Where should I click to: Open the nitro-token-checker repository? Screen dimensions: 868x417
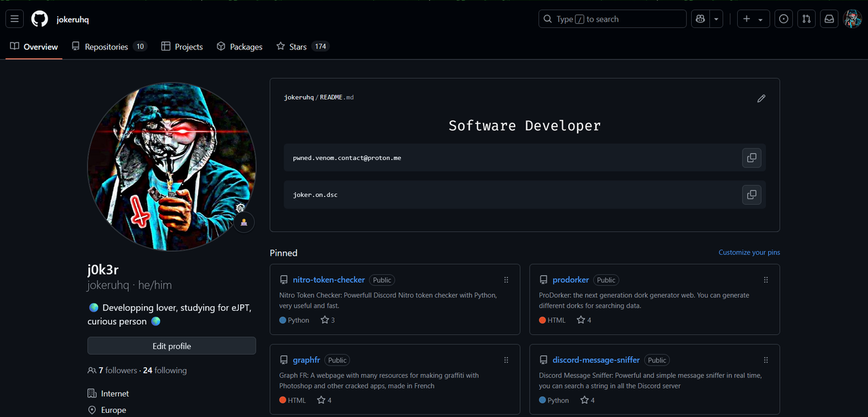(329, 279)
